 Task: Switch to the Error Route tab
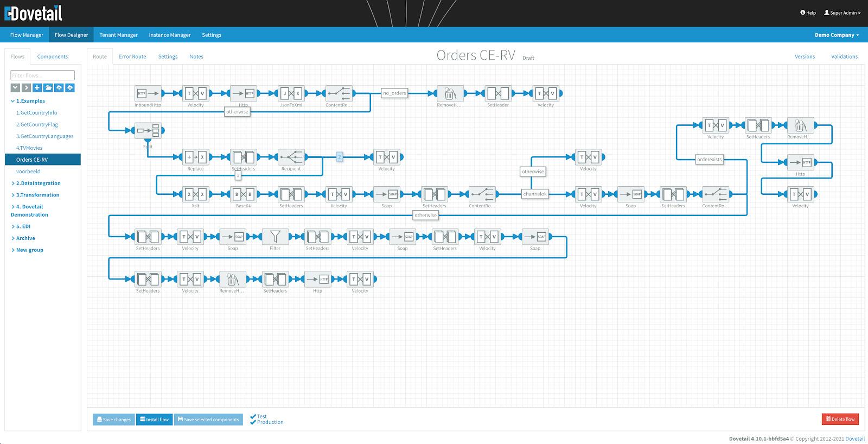click(x=132, y=56)
